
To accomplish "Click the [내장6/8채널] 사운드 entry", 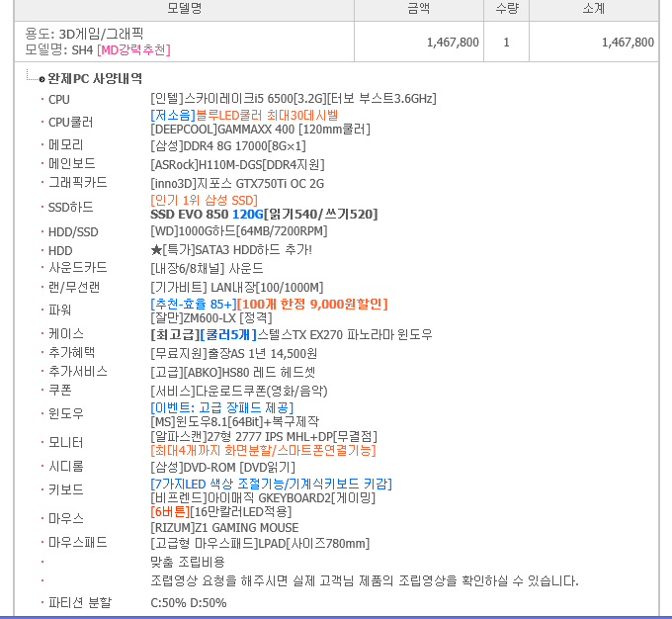I will (x=207, y=269).
